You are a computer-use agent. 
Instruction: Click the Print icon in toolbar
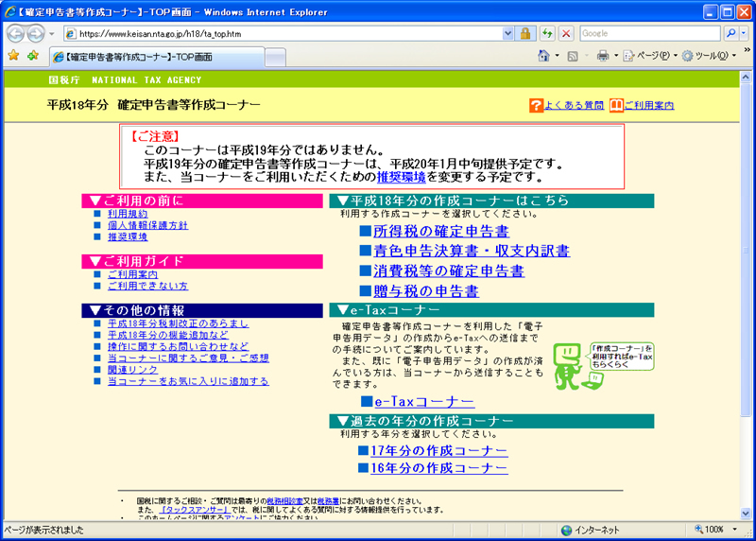(x=602, y=56)
